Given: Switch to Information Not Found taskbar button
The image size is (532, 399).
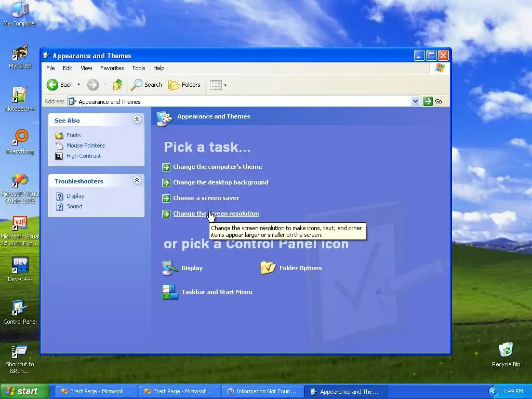Looking at the screenshot, I should [x=262, y=392].
